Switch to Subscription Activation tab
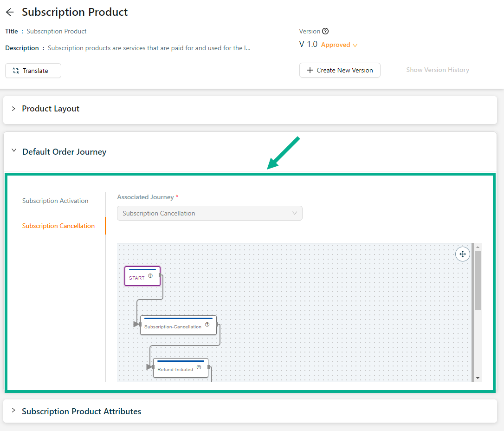The width and height of the screenshot is (504, 431). click(55, 201)
